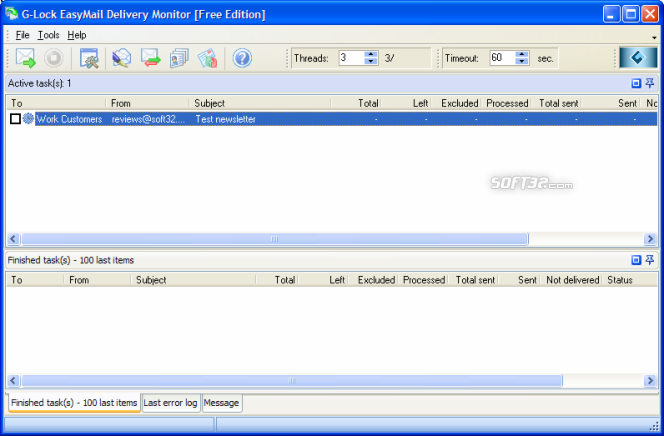Click the G-Lock logo icon in toolbar
The width and height of the screenshot is (664, 436).
pyautogui.click(x=638, y=58)
